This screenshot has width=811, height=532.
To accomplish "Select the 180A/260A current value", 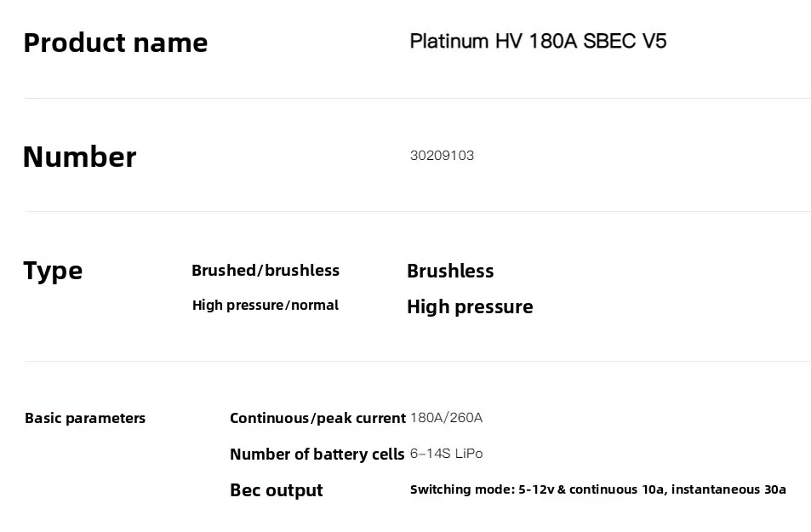I will tap(447, 418).
